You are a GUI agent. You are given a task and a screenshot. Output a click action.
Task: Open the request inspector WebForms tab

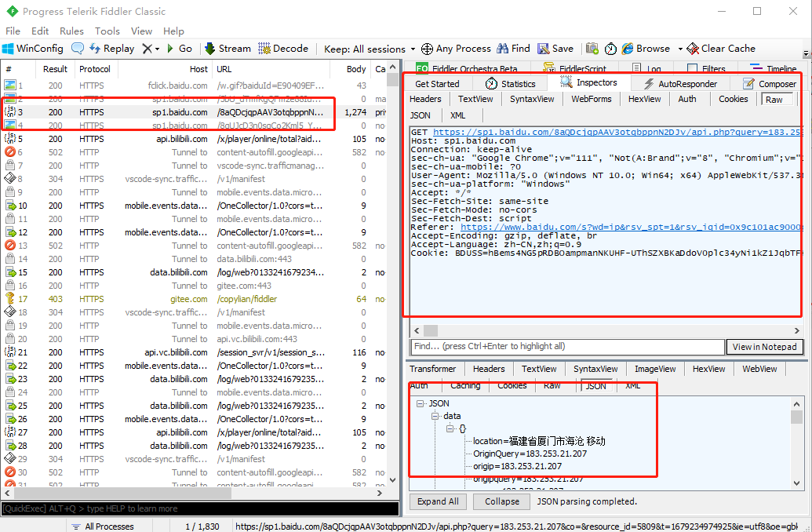click(x=592, y=99)
